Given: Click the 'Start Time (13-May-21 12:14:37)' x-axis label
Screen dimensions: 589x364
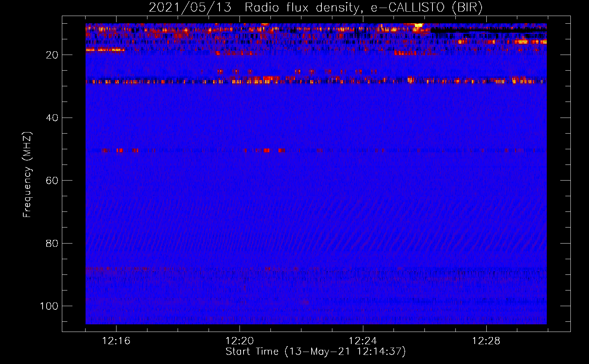Looking at the screenshot, I should [x=316, y=352].
